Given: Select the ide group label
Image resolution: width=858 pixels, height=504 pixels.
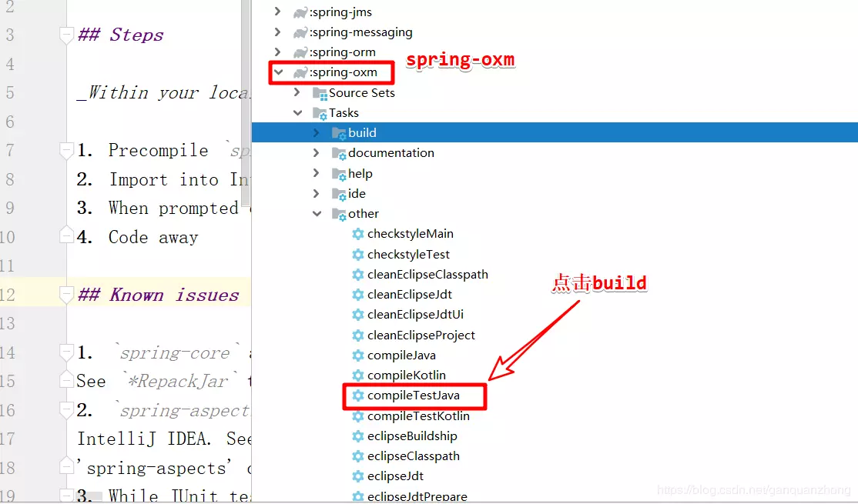Looking at the screenshot, I should pyautogui.click(x=357, y=193).
